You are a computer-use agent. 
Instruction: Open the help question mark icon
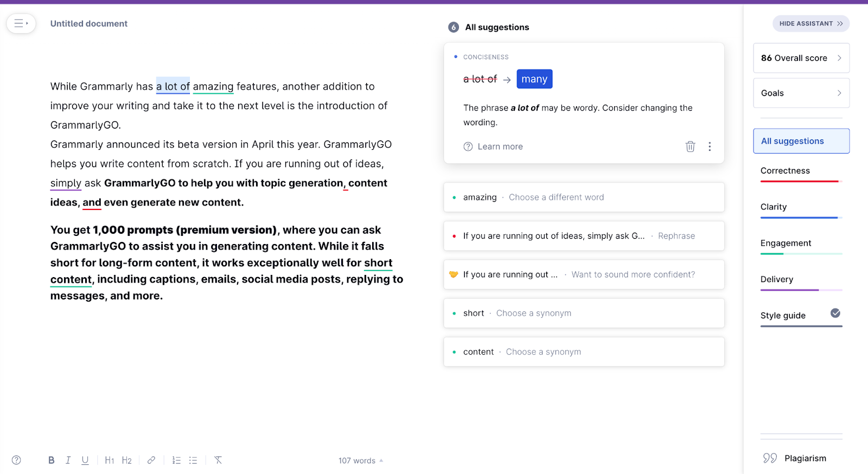point(16,460)
